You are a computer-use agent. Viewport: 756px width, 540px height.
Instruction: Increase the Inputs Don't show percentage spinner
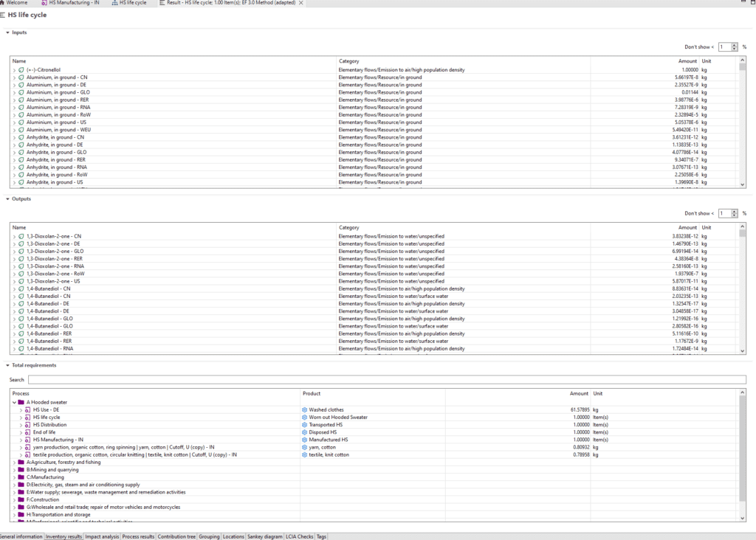point(734,44)
